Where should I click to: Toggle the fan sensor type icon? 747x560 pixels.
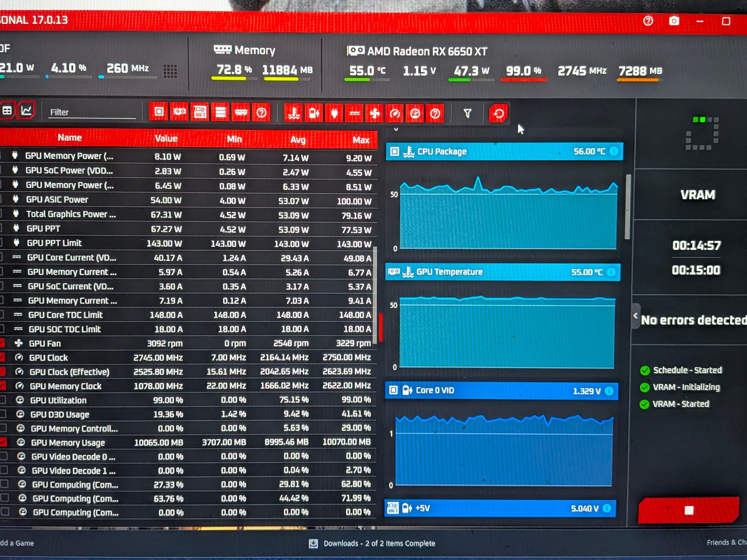[x=375, y=114]
